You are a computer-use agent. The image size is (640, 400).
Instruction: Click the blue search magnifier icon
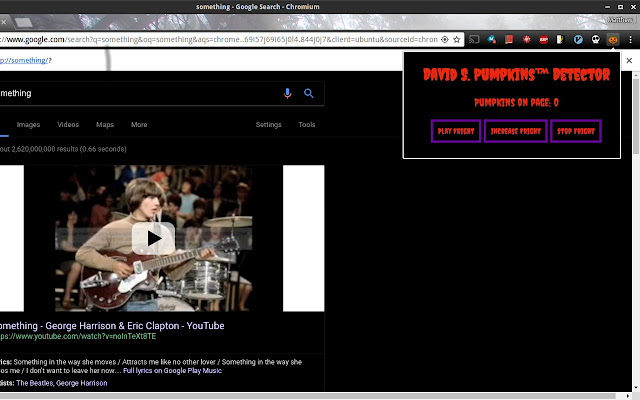[309, 93]
